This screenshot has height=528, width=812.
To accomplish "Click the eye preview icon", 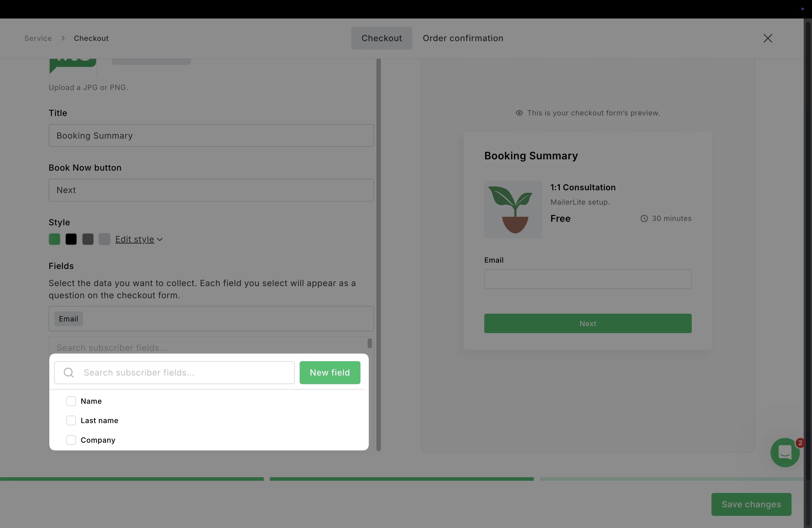I will tap(519, 113).
